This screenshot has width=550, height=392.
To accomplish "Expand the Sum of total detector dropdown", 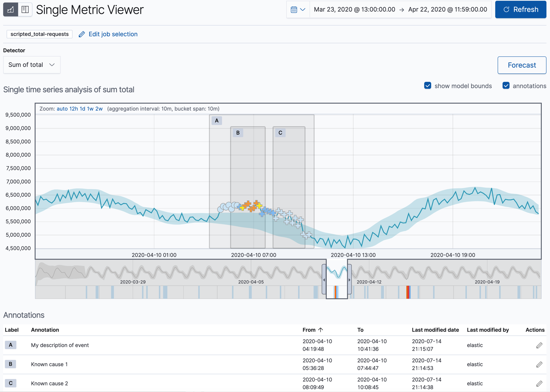I will 32,65.
